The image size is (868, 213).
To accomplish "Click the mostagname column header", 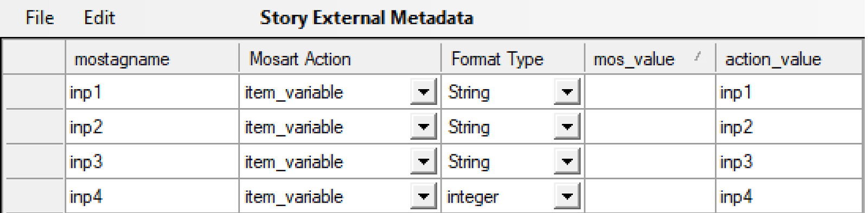I will tap(152, 58).
